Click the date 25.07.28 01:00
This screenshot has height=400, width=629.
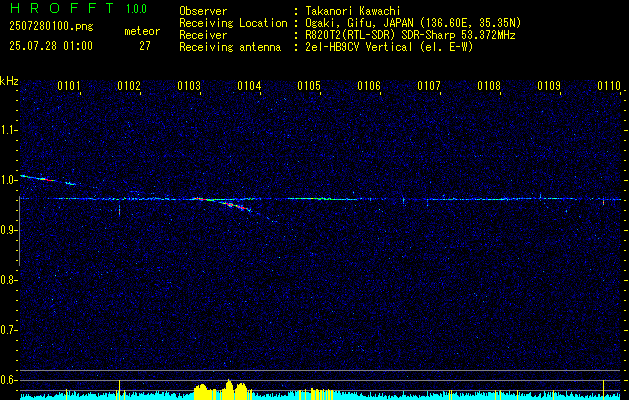click(51, 46)
